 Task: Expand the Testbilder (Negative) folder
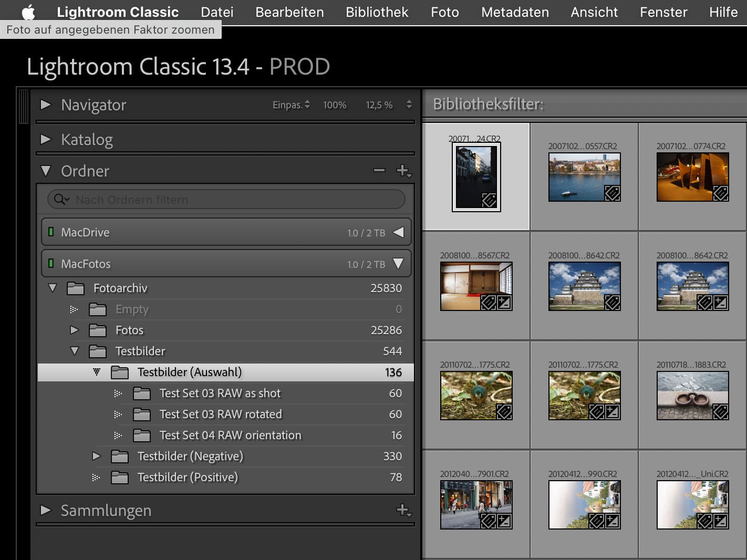(x=96, y=456)
